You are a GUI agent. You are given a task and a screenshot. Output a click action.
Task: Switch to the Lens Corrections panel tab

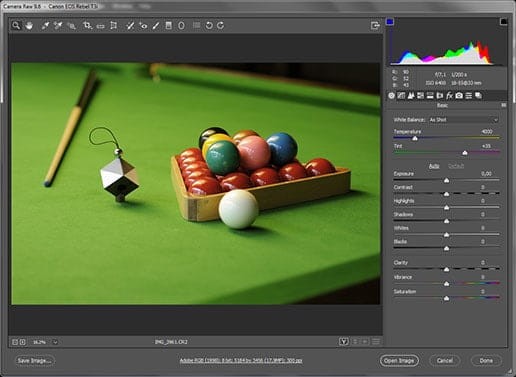440,96
